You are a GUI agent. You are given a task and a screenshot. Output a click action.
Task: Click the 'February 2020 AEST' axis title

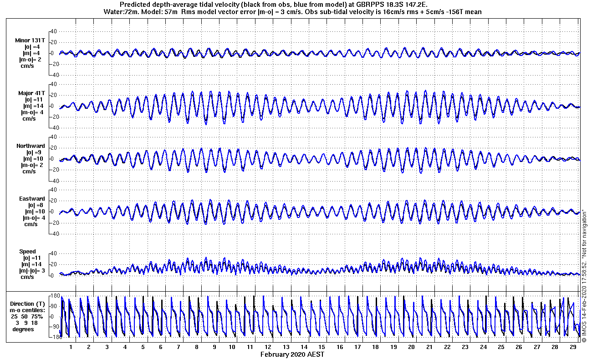click(293, 354)
